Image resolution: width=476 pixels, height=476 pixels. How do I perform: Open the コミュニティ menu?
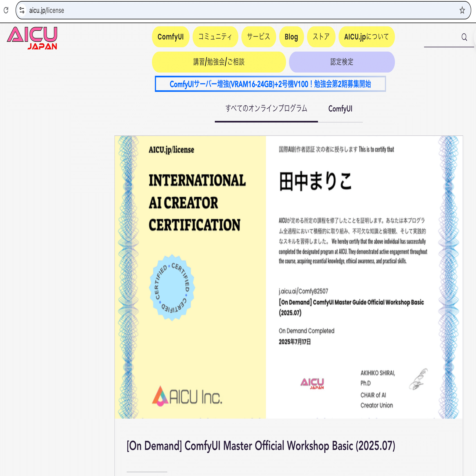pos(215,37)
